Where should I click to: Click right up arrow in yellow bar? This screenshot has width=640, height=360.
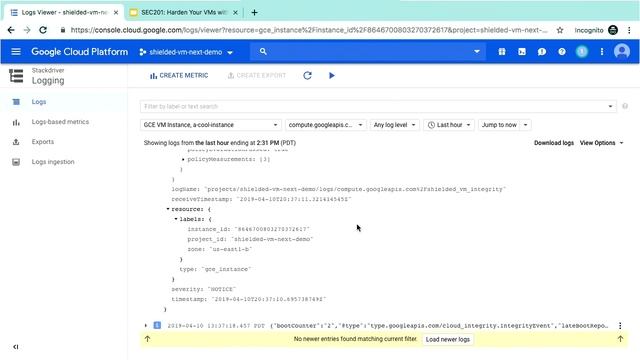tap(620, 339)
